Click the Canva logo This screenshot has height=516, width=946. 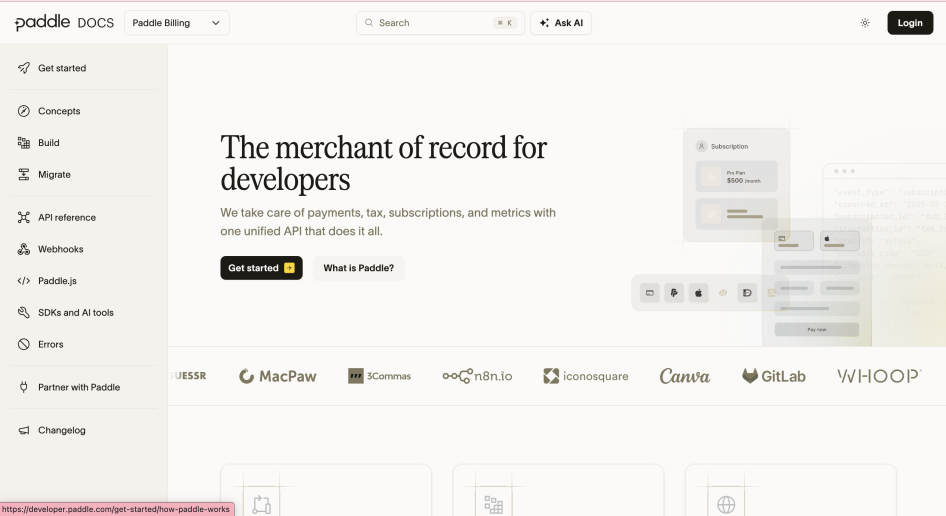pyautogui.click(x=685, y=376)
